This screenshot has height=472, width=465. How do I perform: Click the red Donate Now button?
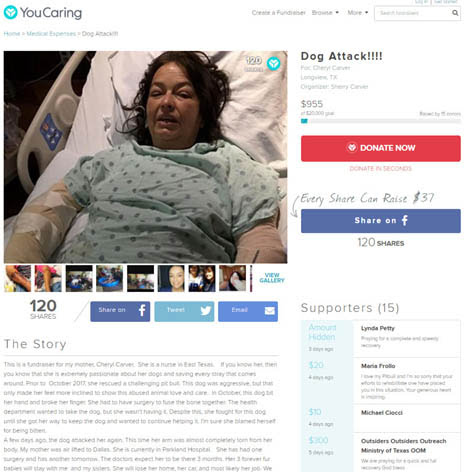(381, 148)
